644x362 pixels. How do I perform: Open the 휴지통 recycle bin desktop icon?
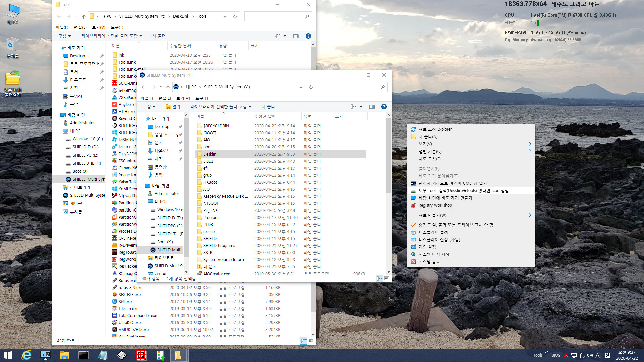12,48
